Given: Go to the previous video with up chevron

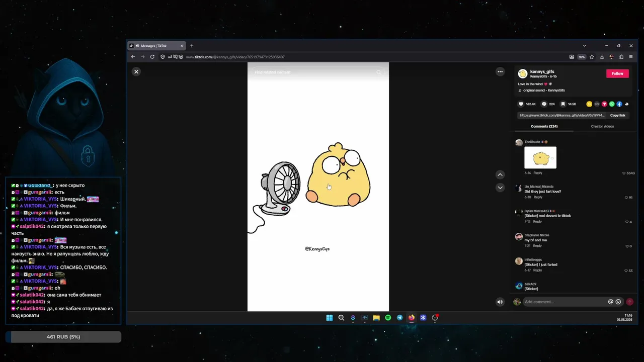Looking at the screenshot, I should coord(500,175).
